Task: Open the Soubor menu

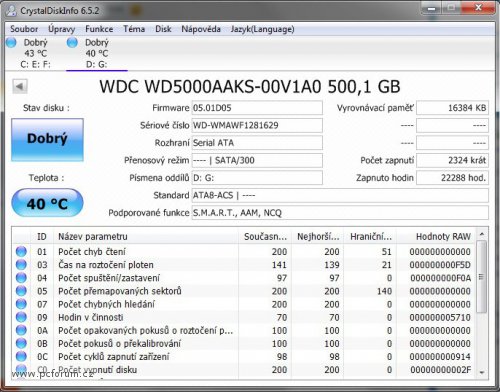Action: click(24, 29)
